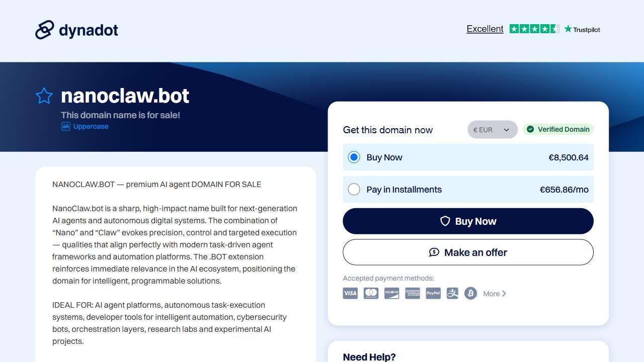Click the Dynadot logo
Viewport: 644px width, 362px height.
pos(76,30)
